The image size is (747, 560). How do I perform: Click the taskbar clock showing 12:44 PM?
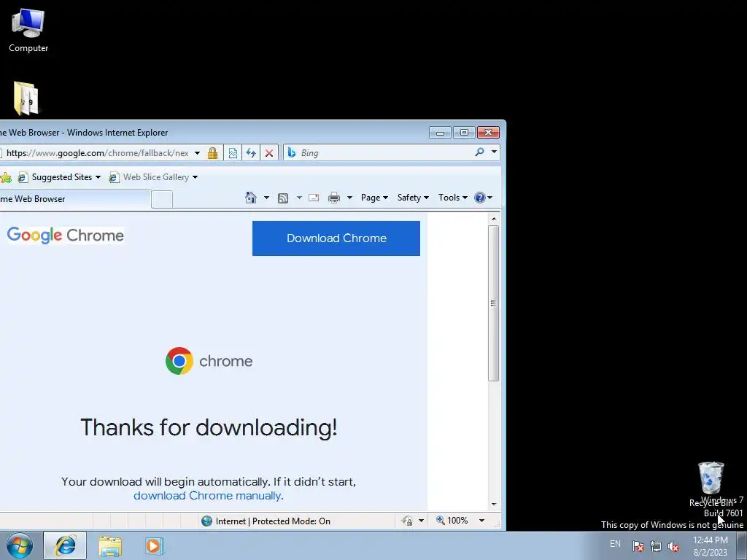pyautogui.click(x=711, y=546)
